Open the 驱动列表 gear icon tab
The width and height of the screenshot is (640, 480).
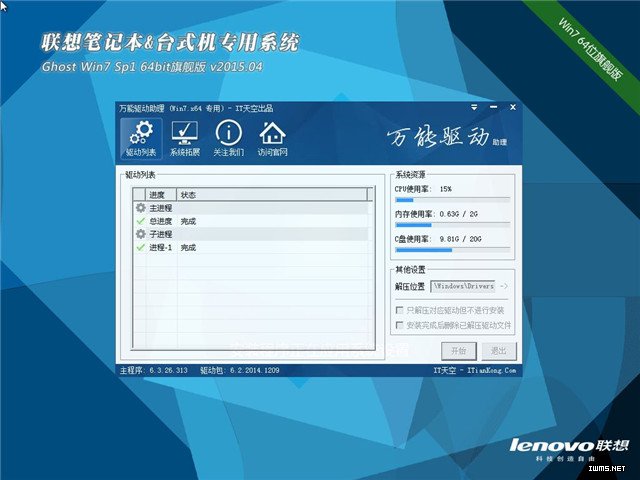tap(141, 138)
